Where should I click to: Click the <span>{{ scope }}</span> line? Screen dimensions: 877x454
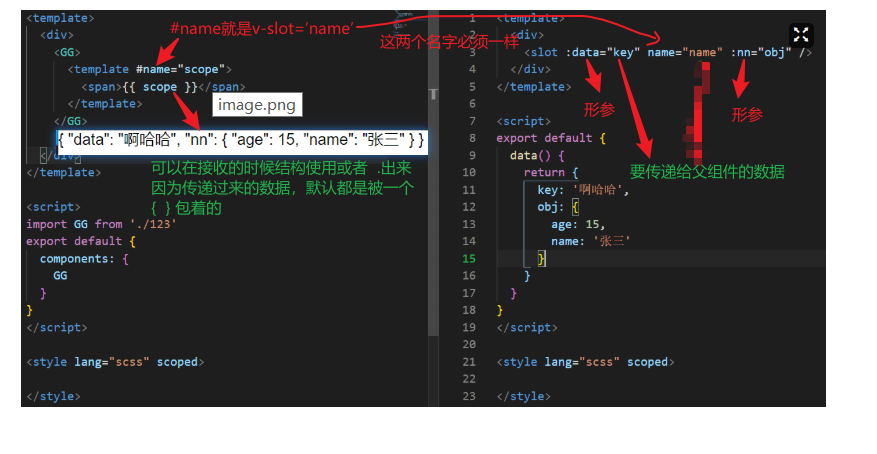point(163,87)
